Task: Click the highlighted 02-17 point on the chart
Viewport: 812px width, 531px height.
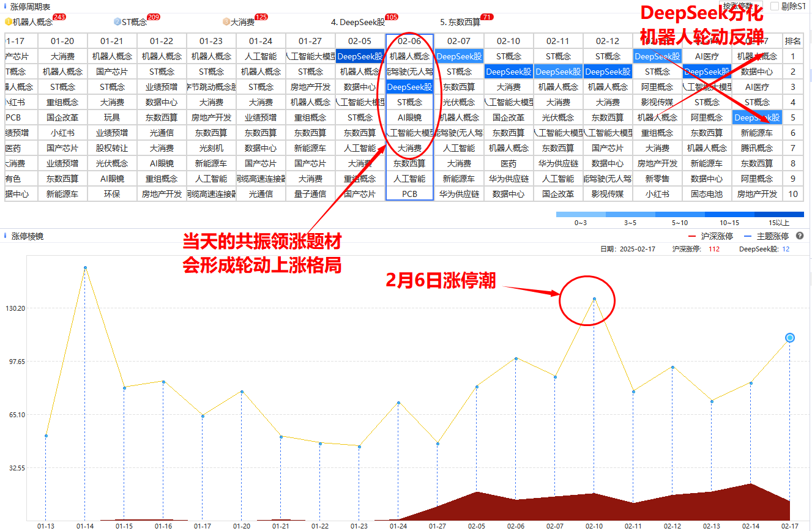Action: coord(789,338)
